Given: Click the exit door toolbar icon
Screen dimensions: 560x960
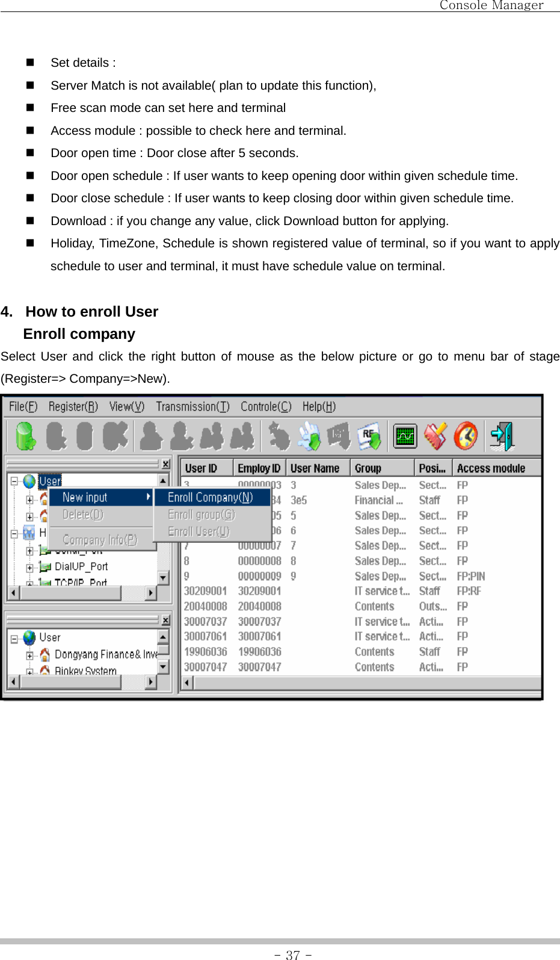Looking at the screenshot, I should pyautogui.click(x=502, y=436).
